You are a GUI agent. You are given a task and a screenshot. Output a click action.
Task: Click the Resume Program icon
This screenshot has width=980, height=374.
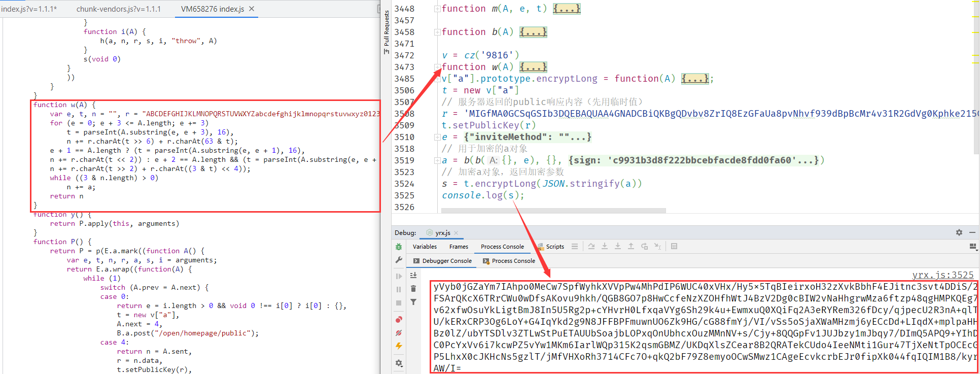click(399, 276)
